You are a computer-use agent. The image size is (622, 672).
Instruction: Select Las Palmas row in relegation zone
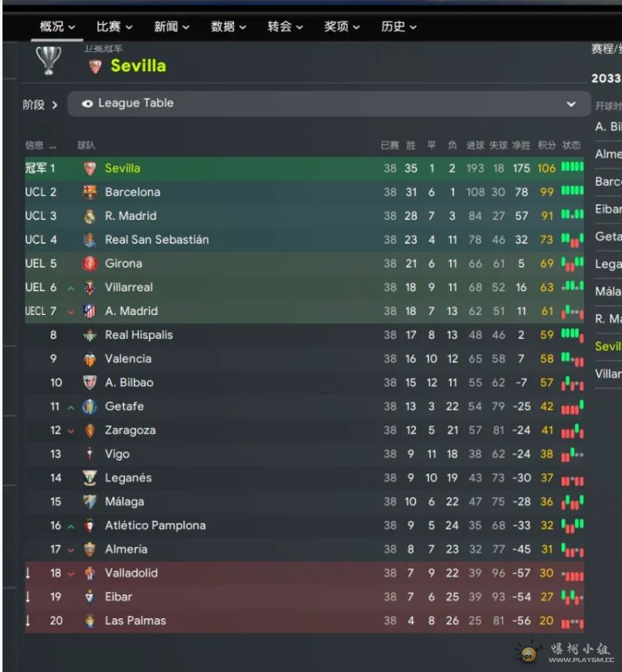point(304,621)
